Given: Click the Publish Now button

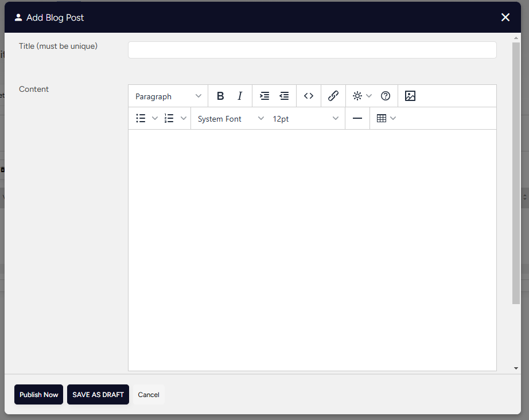Looking at the screenshot, I should click(x=39, y=394).
